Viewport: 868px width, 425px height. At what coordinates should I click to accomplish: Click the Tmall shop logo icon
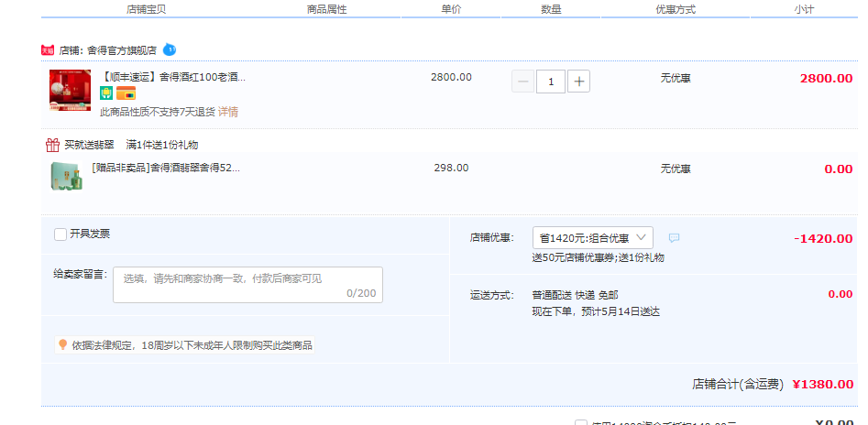pyautogui.click(x=48, y=50)
